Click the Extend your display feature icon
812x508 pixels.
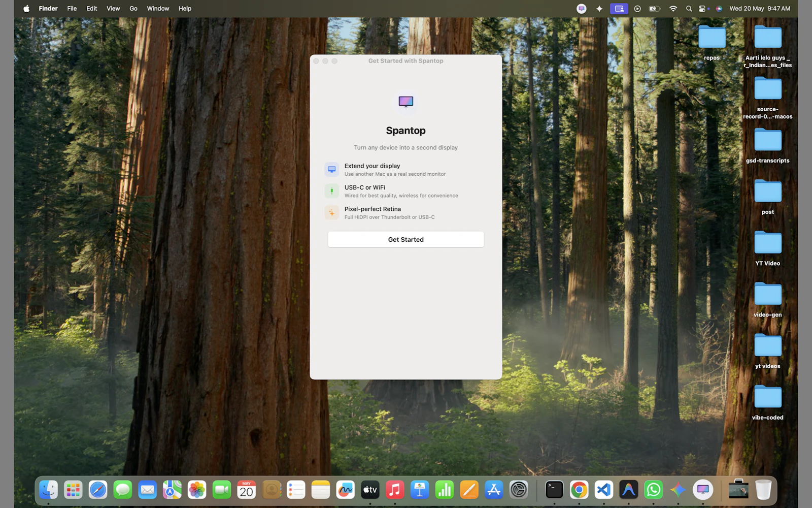331,169
